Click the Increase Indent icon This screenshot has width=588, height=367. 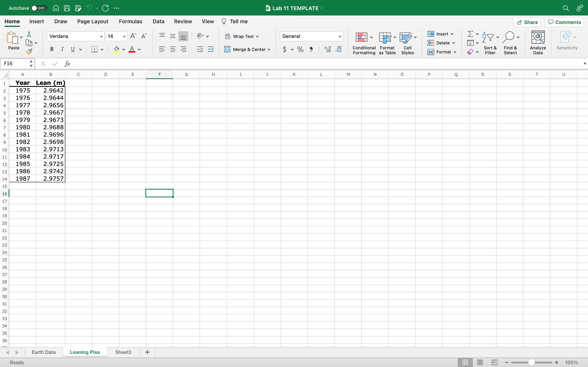211,50
